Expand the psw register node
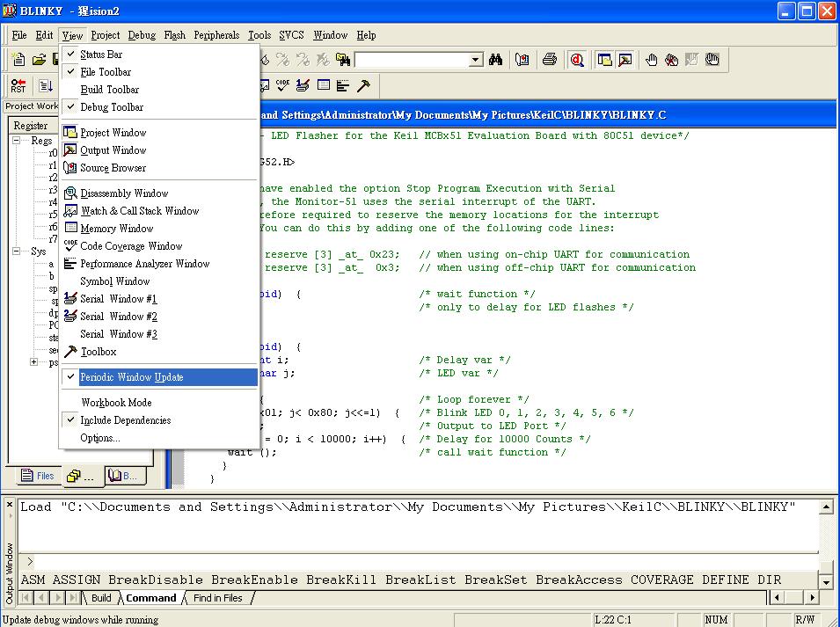Screen dimensions: 840x627 pyautogui.click(x=34, y=362)
